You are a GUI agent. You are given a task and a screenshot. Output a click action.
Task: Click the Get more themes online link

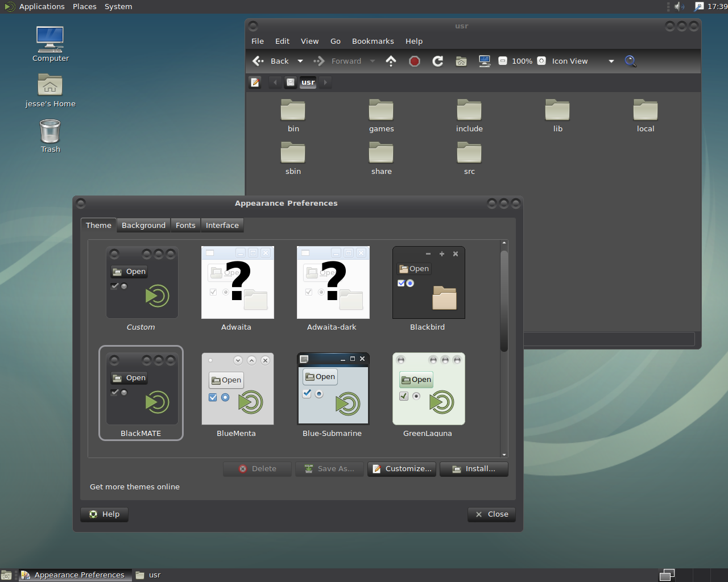pyautogui.click(x=135, y=487)
